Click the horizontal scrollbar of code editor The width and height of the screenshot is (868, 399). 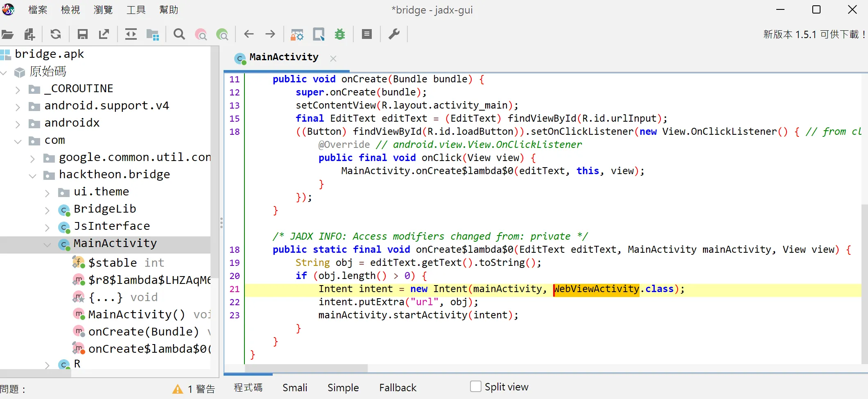pyautogui.click(x=306, y=368)
